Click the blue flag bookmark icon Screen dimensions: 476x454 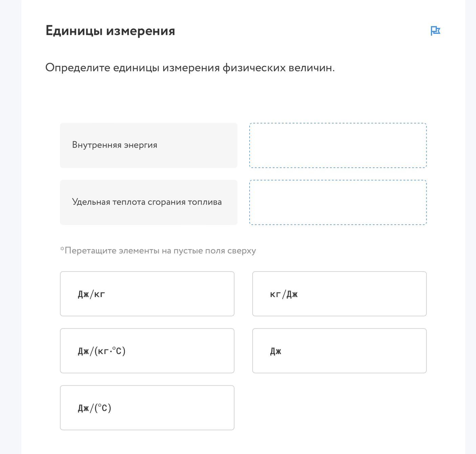[435, 31]
